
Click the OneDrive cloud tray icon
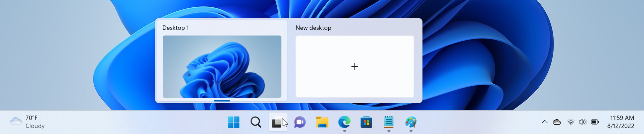(557, 122)
